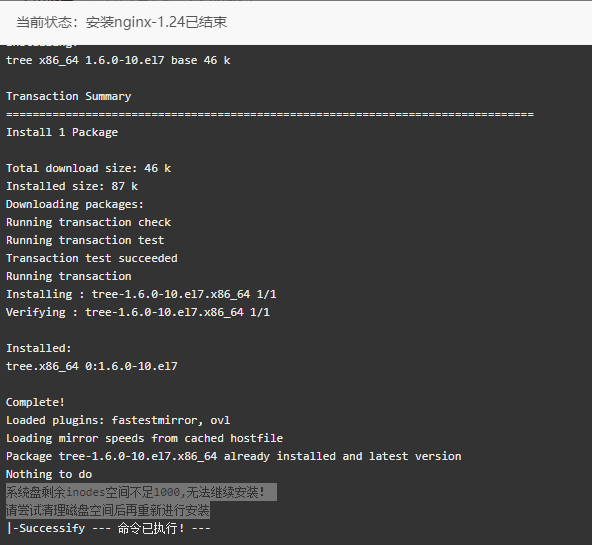Click the 'Installing : tree-1.6.0-10.el7.x86_64 1/1' line
The image size is (592, 545).
pos(141,294)
